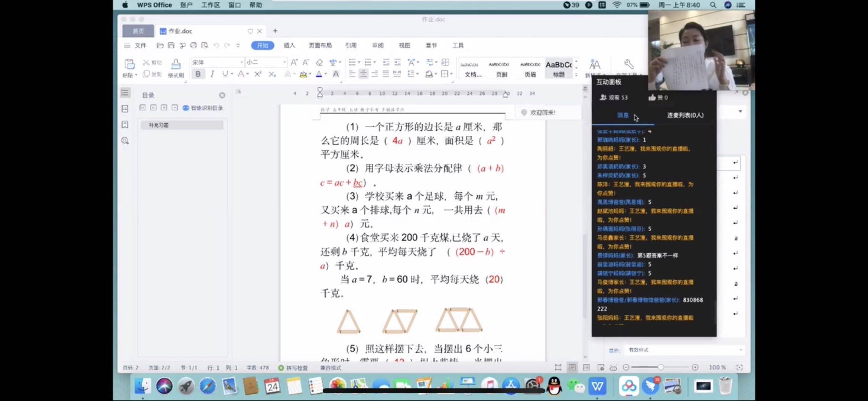
Task: Click 智能识别目录 in outline pane
Action: (203, 108)
